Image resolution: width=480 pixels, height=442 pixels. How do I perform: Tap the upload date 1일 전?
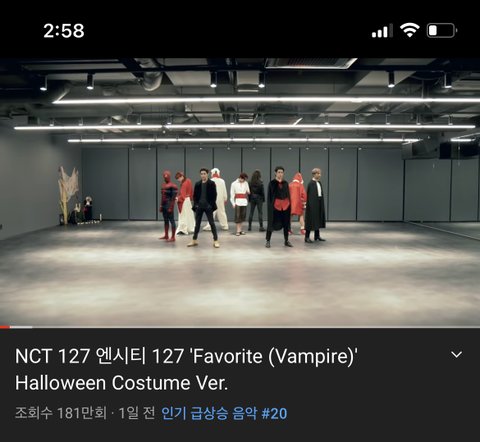(137, 413)
